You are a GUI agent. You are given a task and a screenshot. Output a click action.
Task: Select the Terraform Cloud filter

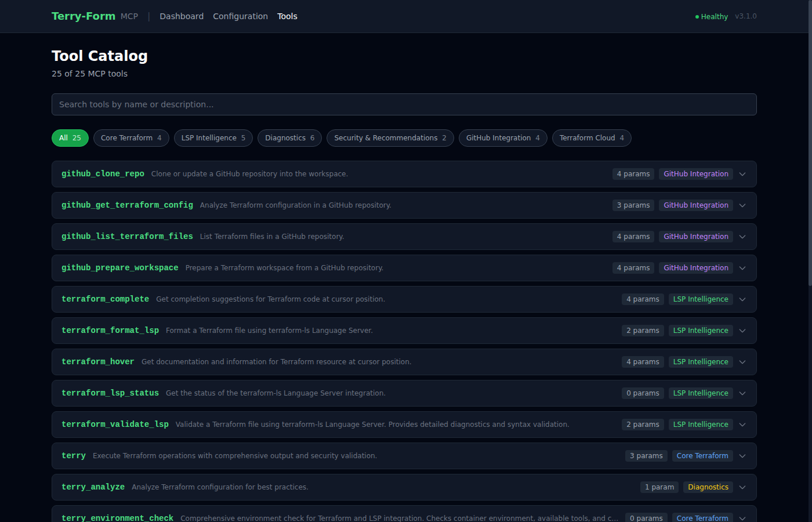coord(592,138)
